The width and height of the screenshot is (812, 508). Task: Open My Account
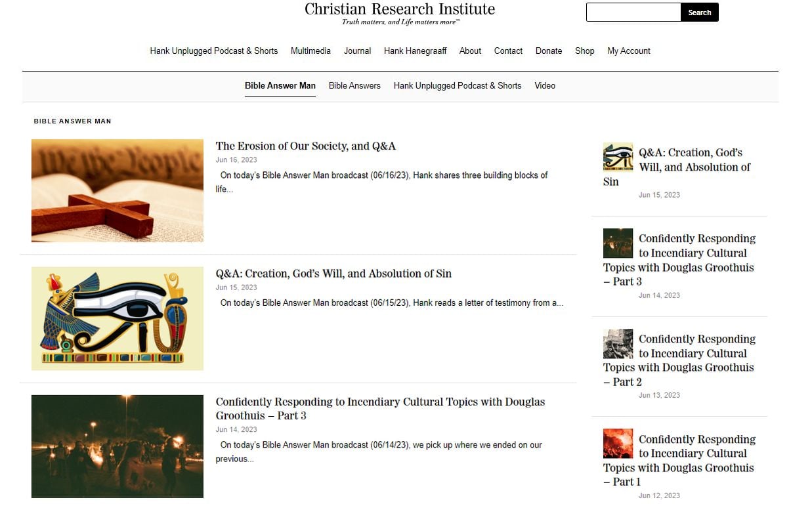click(629, 51)
